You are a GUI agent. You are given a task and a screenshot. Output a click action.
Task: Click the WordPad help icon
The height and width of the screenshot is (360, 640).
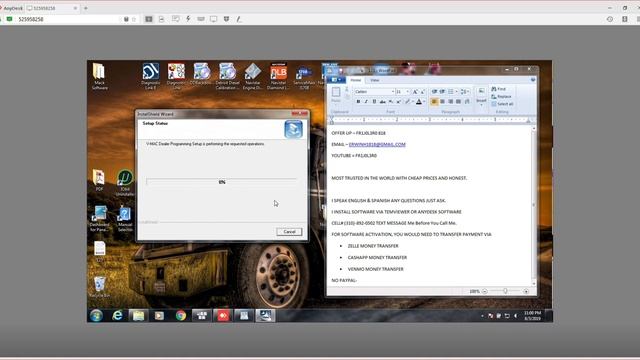[x=533, y=80]
